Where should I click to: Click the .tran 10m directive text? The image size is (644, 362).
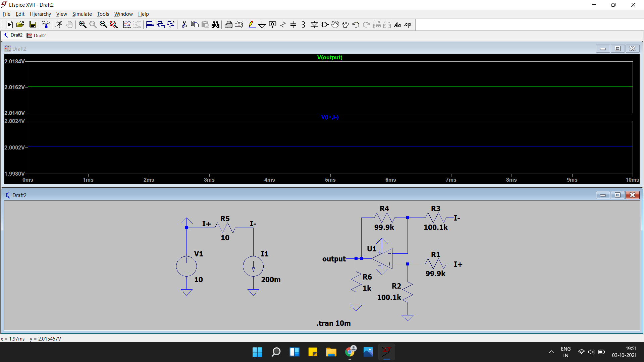333,323
